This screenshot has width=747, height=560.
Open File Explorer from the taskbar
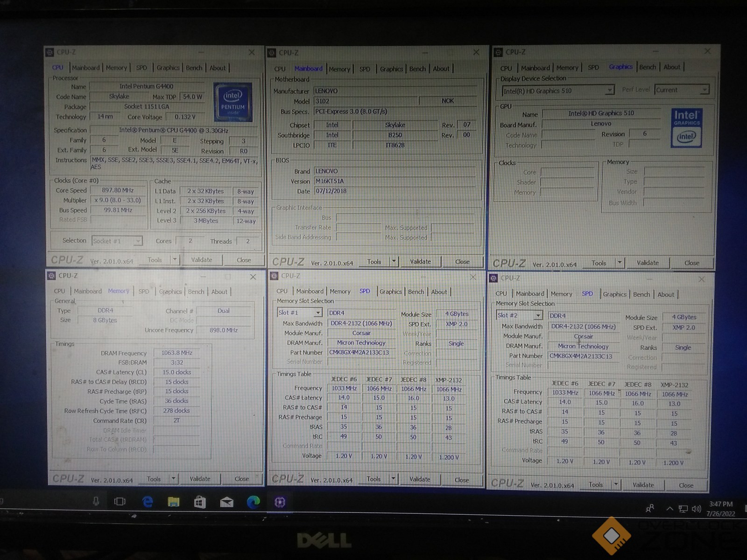174,502
